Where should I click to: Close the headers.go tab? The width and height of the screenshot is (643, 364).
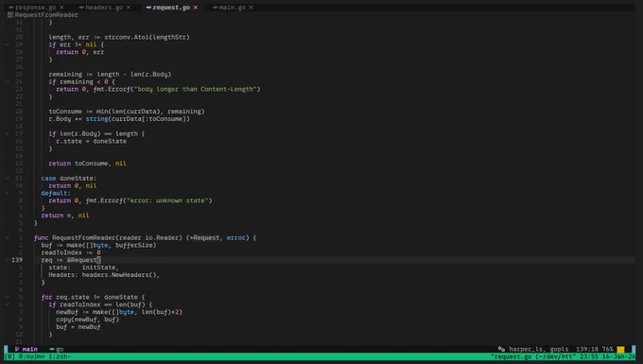pyautogui.click(x=129, y=8)
